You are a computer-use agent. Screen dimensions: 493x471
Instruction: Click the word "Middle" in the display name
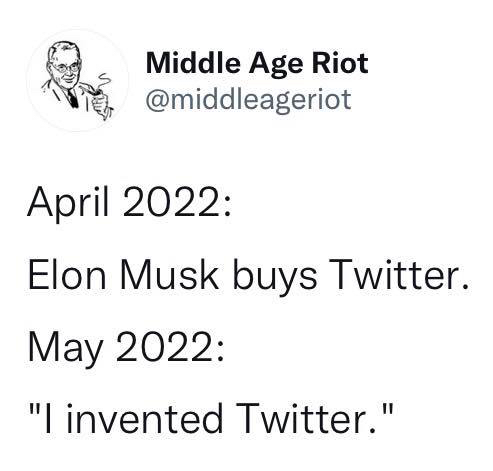193,63
